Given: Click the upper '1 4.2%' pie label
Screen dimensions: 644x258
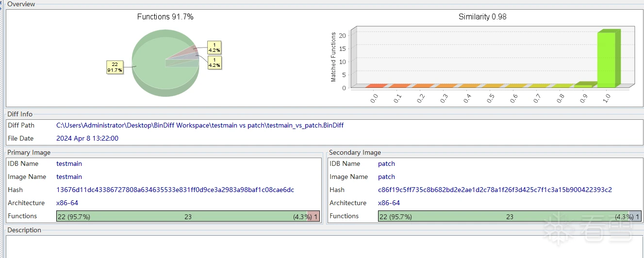Looking at the screenshot, I should pyautogui.click(x=214, y=47).
